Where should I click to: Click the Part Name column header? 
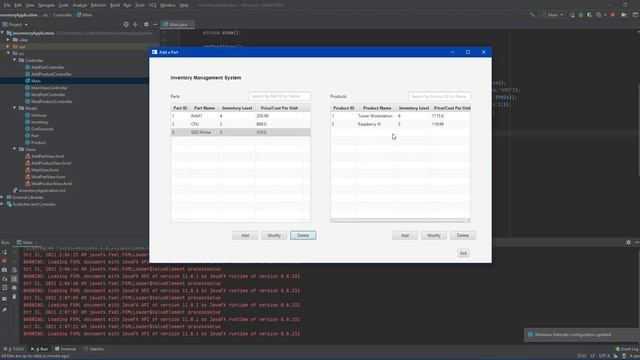click(x=204, y=108)
